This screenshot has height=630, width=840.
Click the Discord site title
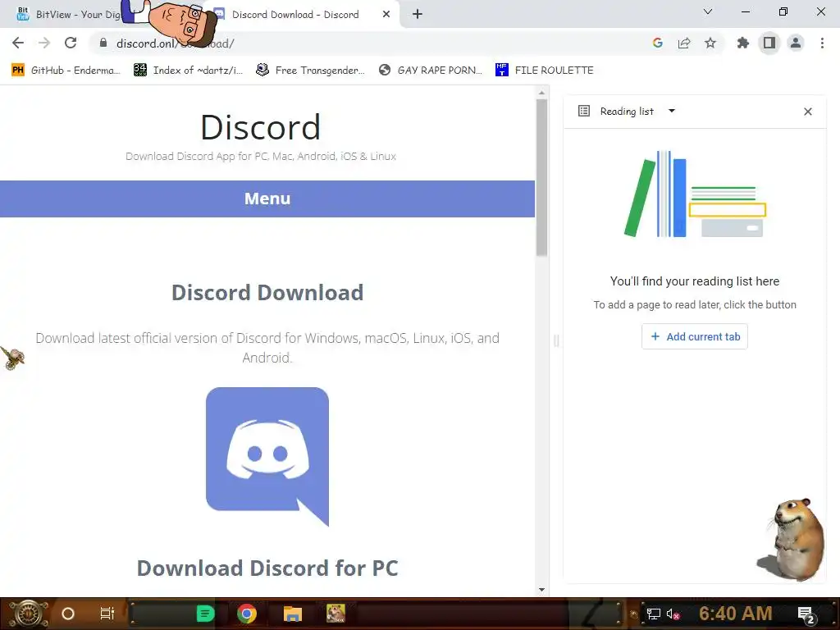pos(261,127)
